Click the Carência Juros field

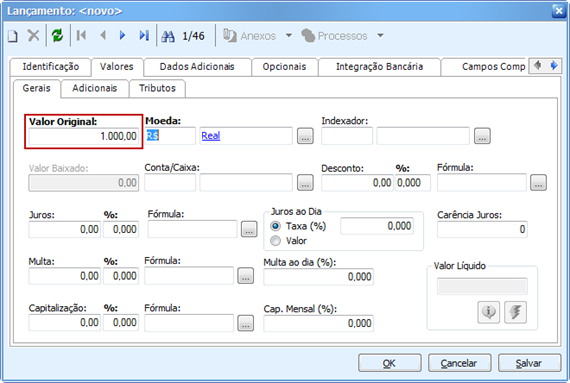click(x=482, y=229)
